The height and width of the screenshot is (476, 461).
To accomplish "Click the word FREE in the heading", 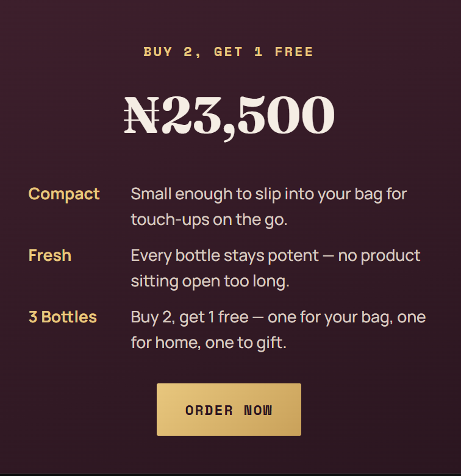I will 294,52.
